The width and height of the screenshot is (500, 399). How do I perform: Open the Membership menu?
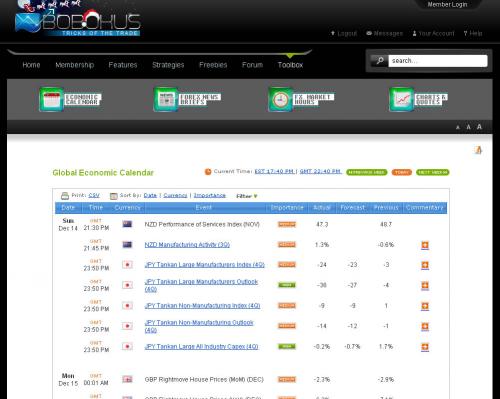(75, 65)
